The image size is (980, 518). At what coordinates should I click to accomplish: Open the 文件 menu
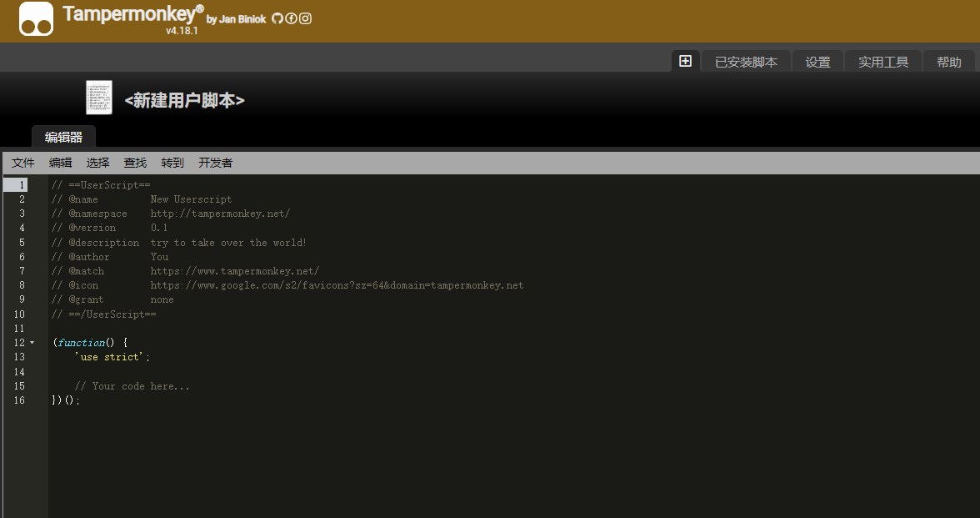(23, 163)
